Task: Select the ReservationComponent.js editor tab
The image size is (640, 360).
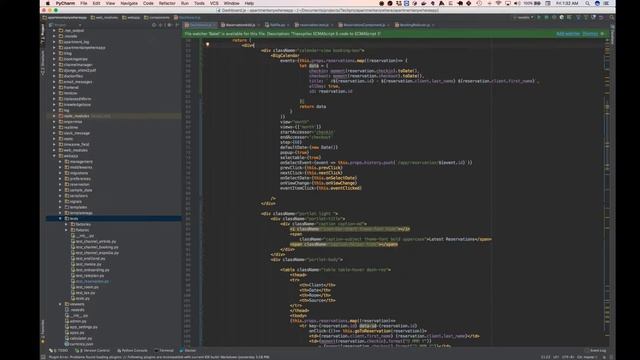Action: (x=364, y=25)
